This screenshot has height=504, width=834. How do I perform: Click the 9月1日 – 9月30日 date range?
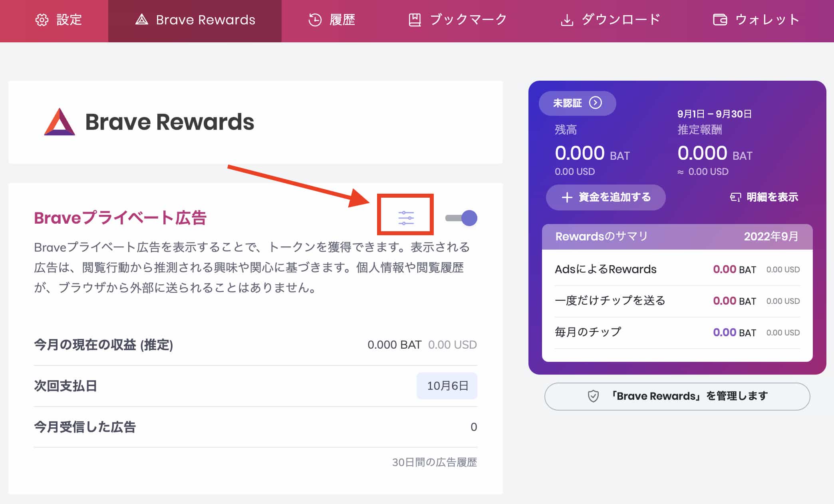(x=714, y=114)
